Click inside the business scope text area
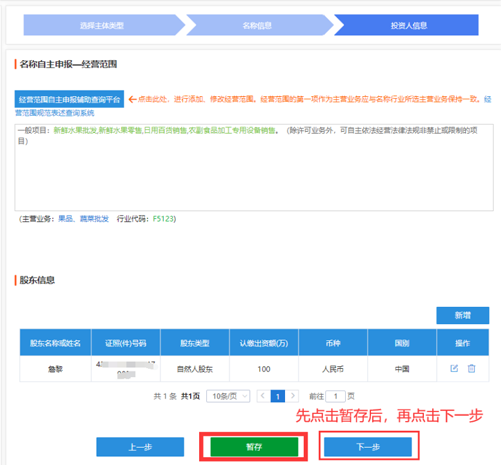The image size is (501, 465). coord(254,167)
